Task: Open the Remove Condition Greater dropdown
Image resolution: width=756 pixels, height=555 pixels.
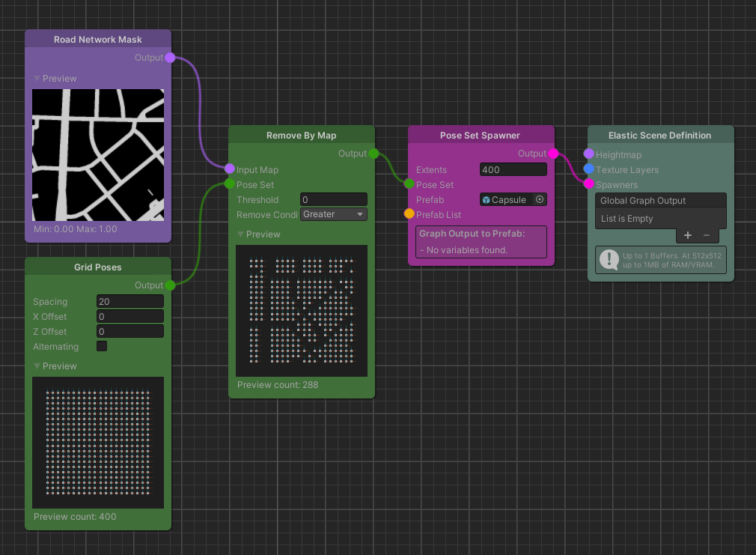Action: click(x=334, y=215)
